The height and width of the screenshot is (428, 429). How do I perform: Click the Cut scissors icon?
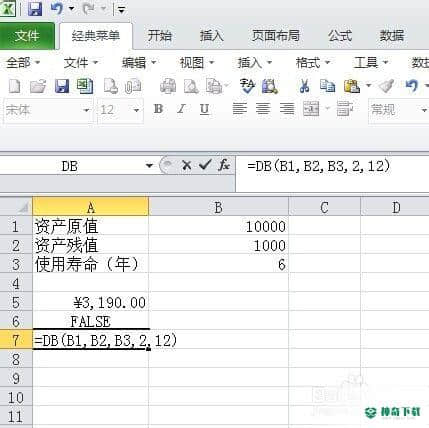coord(304,86)
